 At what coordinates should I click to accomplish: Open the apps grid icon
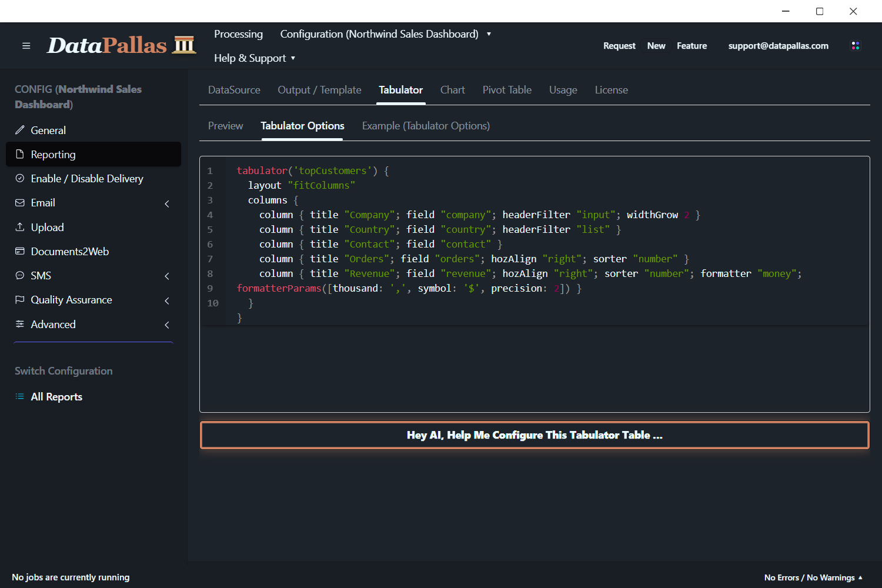856,46
